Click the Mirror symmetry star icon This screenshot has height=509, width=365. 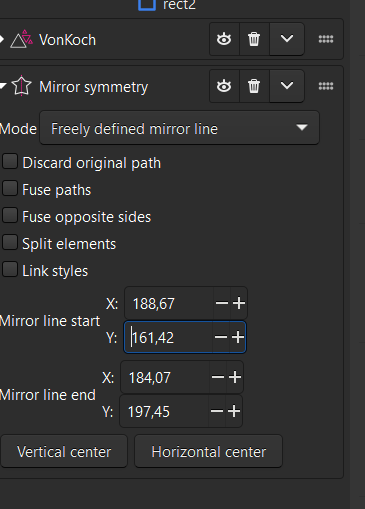click(x=22, y=86)
